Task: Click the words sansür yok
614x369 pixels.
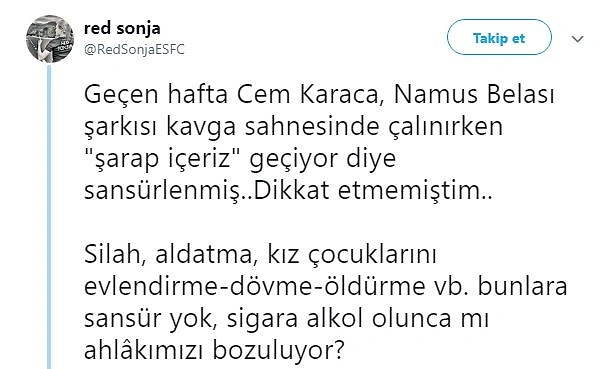Action: [x=148, y=319]
